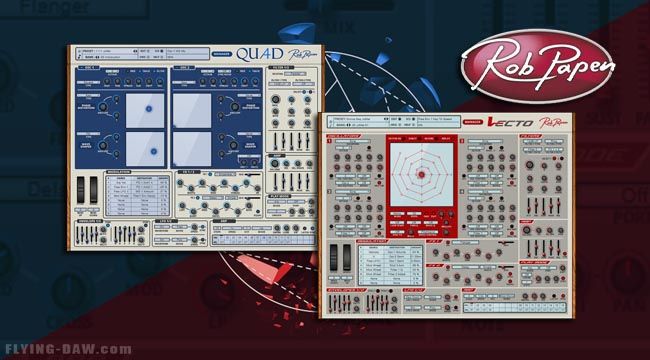650x360 pixels.
Task: Click the large Rob Papen oval logo
Action: tap(538, 66)
